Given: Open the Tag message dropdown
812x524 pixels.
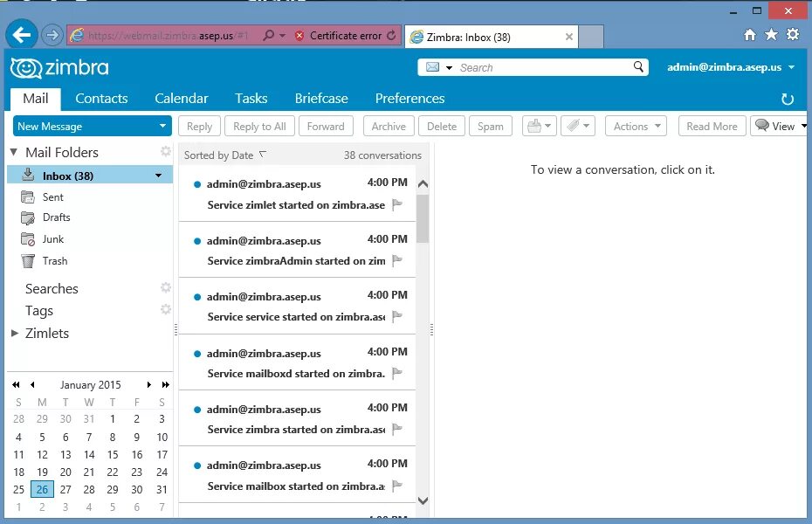Looking at the screenshot, I should [x=578, y=127].
